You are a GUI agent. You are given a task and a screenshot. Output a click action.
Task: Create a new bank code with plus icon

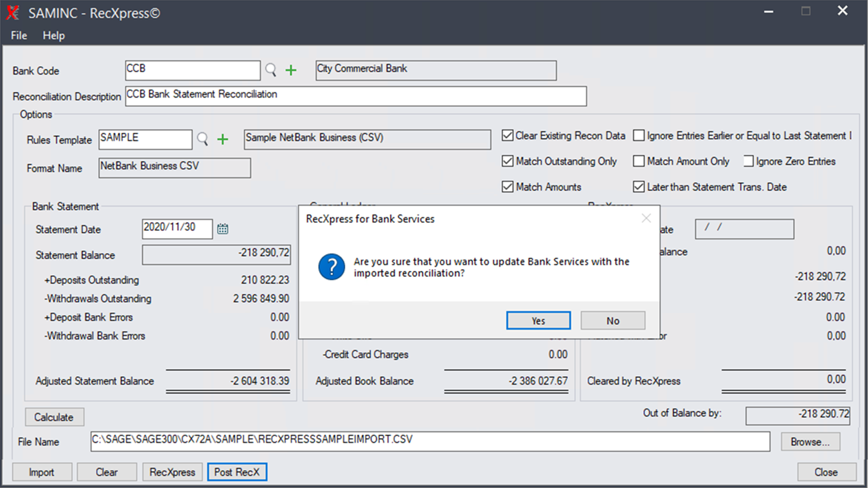tap(291, 70)
